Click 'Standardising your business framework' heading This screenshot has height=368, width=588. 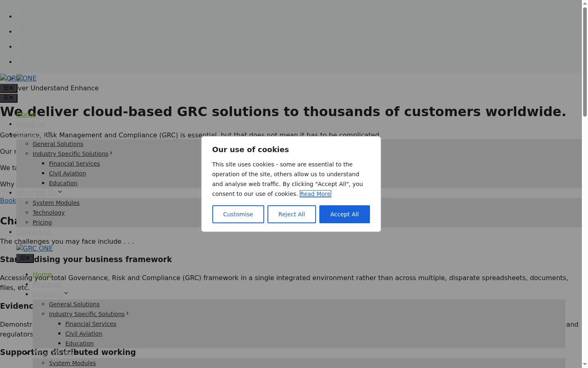click(86, 259)
